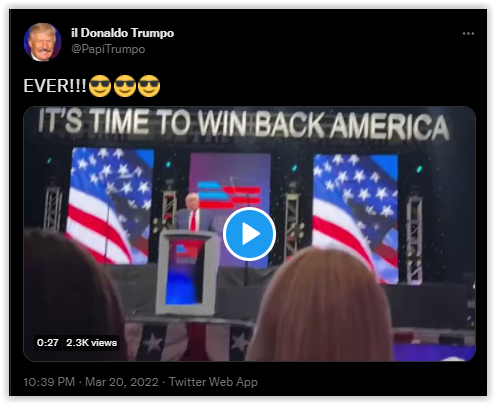Click the left American flag screen in video

tap(109, 205)
